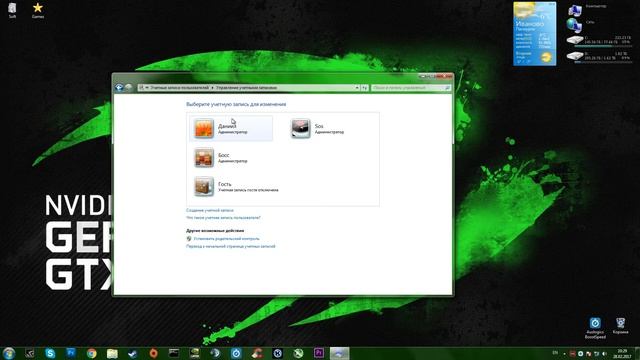Open the File Explorer taskbar icon
The width and height of the screenshot is (640, 360).
(112, 353)
